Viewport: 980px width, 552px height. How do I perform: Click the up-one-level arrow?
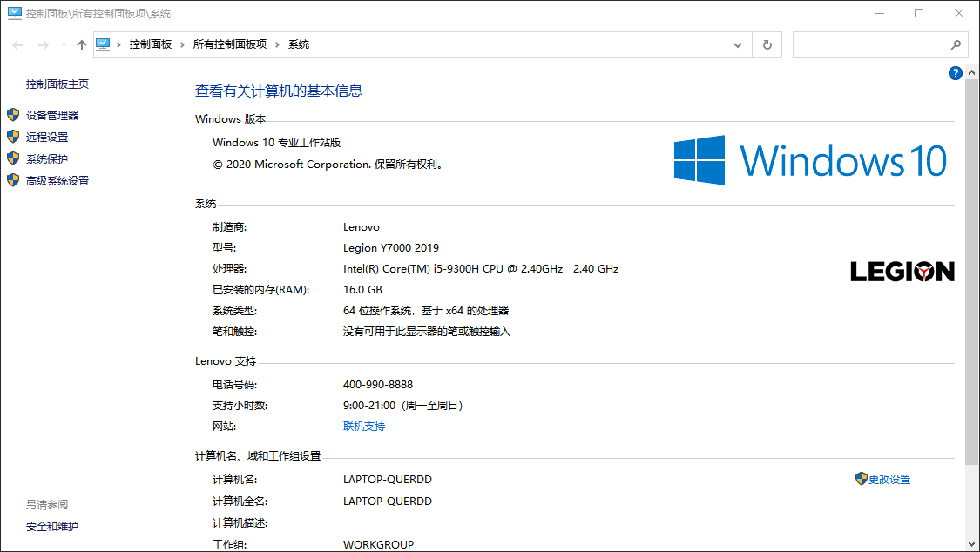point(82,45)
